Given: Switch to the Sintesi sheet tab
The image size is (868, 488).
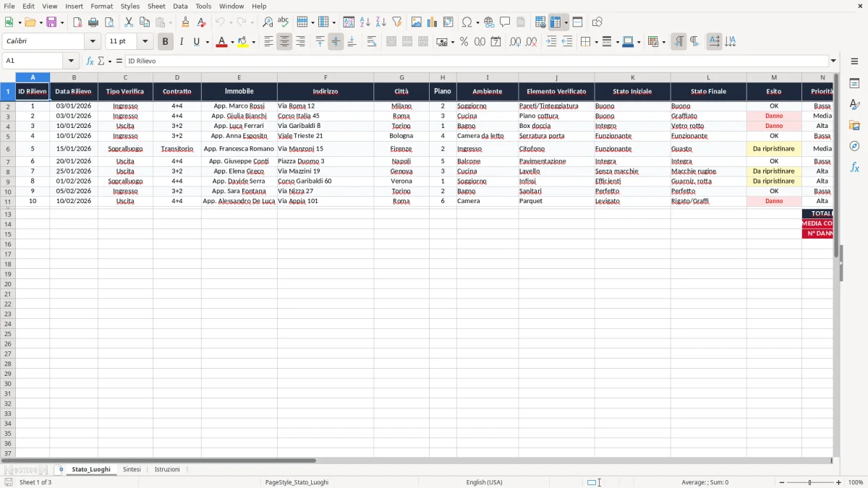Looking at the screenshot, I should pyautogui.click(x=132, y=469).
